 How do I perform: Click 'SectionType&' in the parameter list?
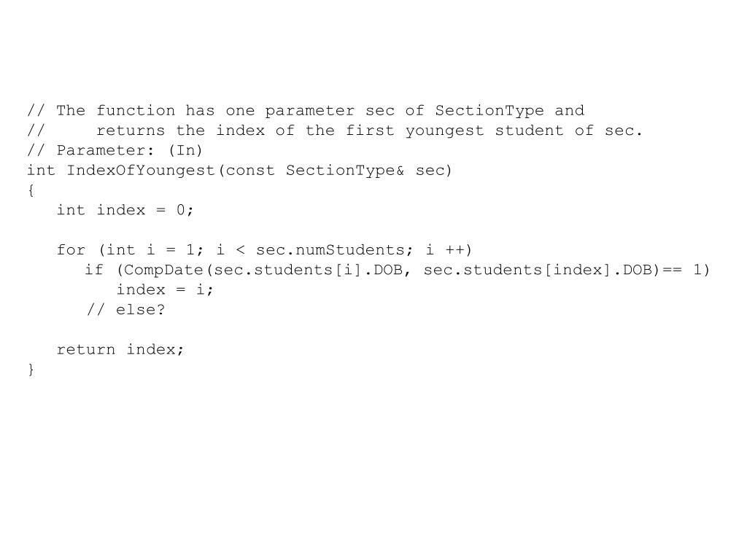click(345, 171)
